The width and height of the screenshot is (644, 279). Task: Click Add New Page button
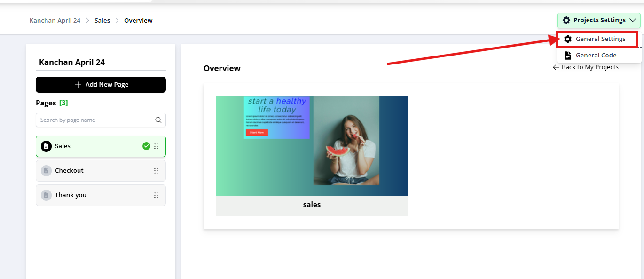(x=101, y=85)
